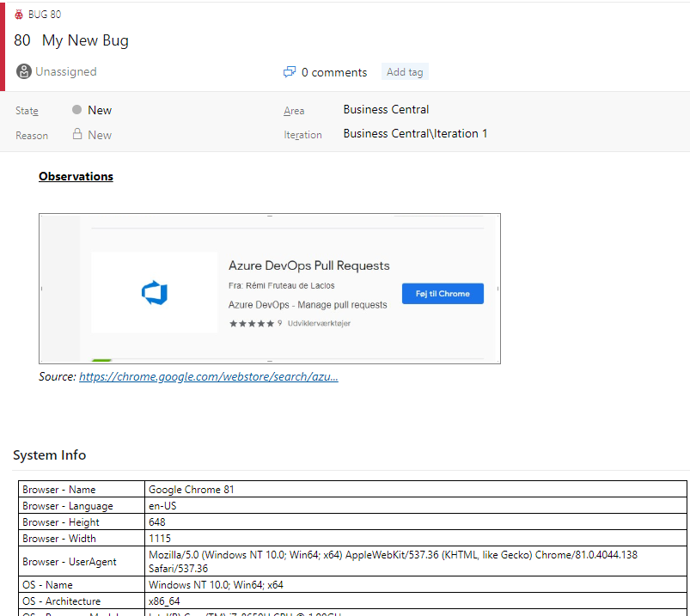Click the comments speech bubble icon
Screen dimensions: 690x616
tap(289, 71)
